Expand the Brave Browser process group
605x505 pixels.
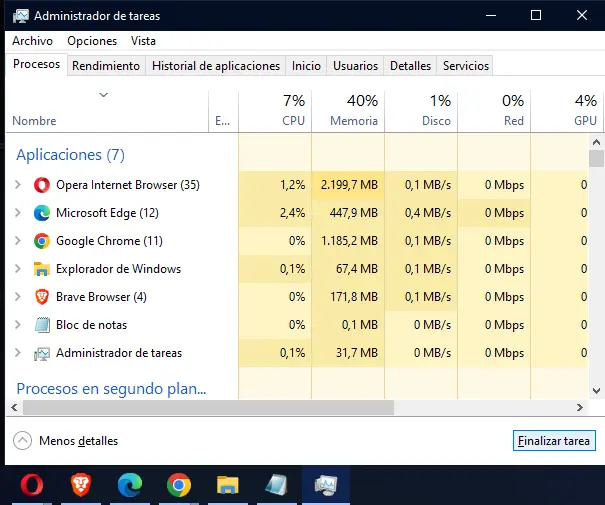[18, 297]
